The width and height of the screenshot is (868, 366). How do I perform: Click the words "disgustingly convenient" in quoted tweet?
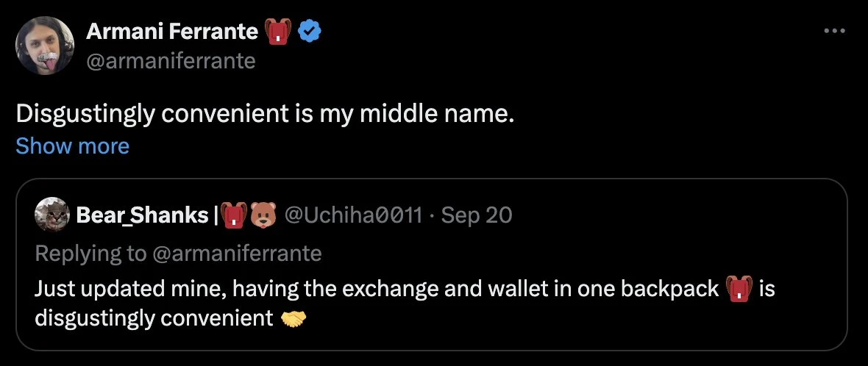pos(154,318)
